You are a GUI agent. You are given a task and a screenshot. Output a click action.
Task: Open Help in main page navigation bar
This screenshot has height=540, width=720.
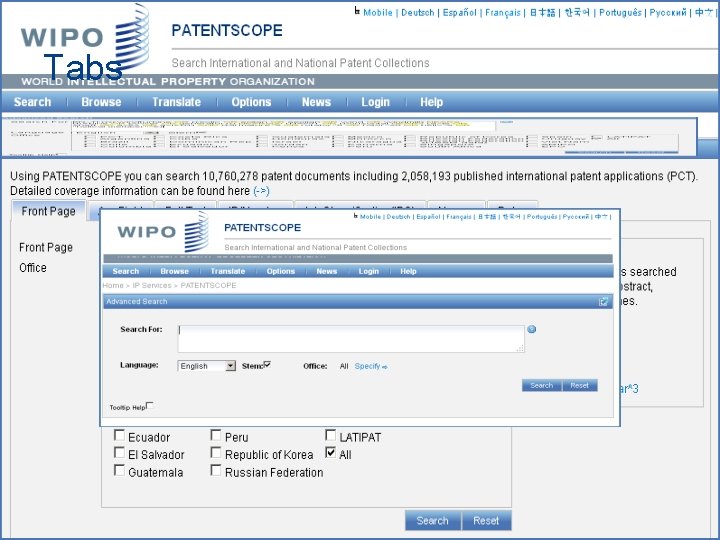tap(432, 102)
